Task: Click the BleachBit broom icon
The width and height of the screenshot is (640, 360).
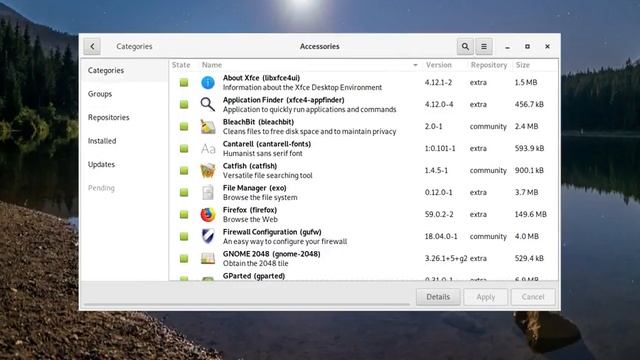Action: 208,127
